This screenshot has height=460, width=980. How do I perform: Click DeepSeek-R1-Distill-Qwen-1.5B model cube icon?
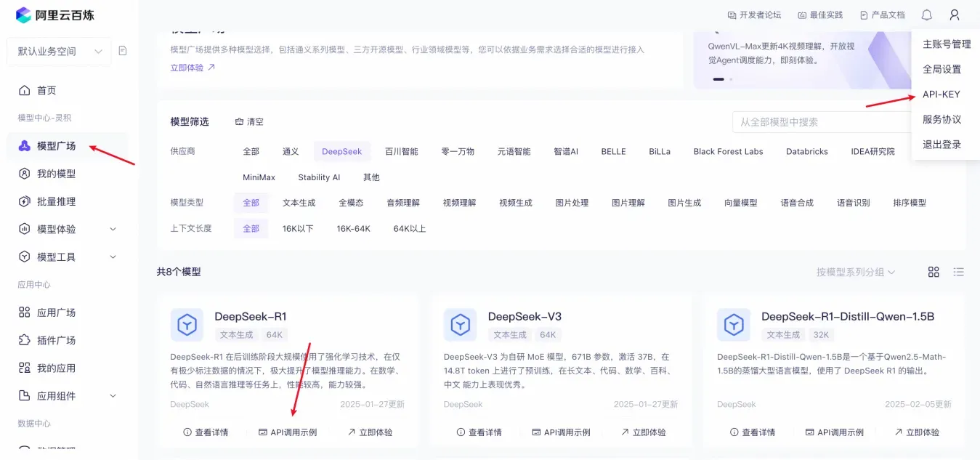coord(734,325)
